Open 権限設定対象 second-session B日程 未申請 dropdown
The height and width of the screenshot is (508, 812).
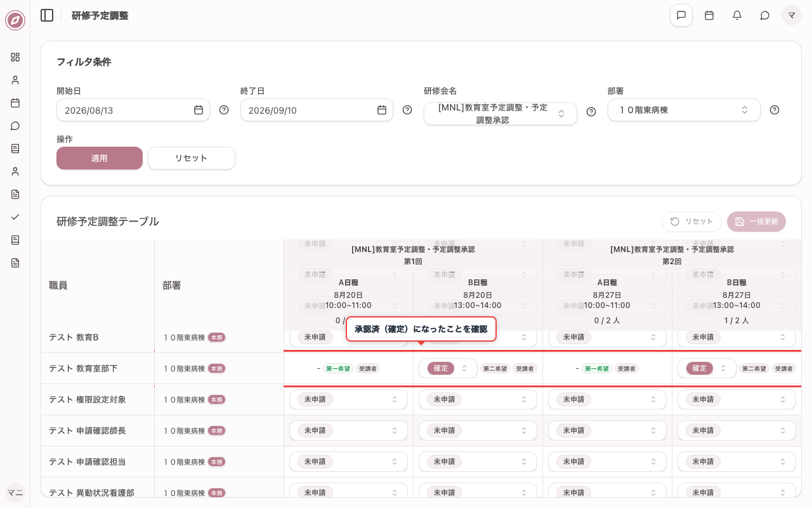(x=737, y=399)
